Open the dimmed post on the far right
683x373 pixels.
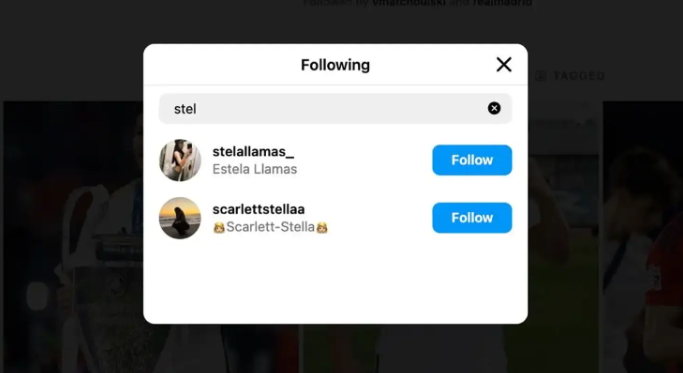(643, 237)
